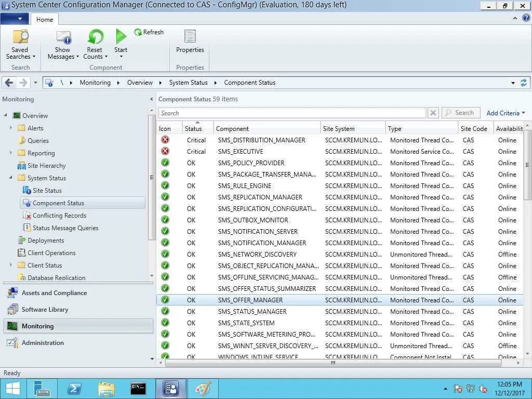Click inside the Search input field
Viewport: 532px width, 399px height.
click(292, 113)
